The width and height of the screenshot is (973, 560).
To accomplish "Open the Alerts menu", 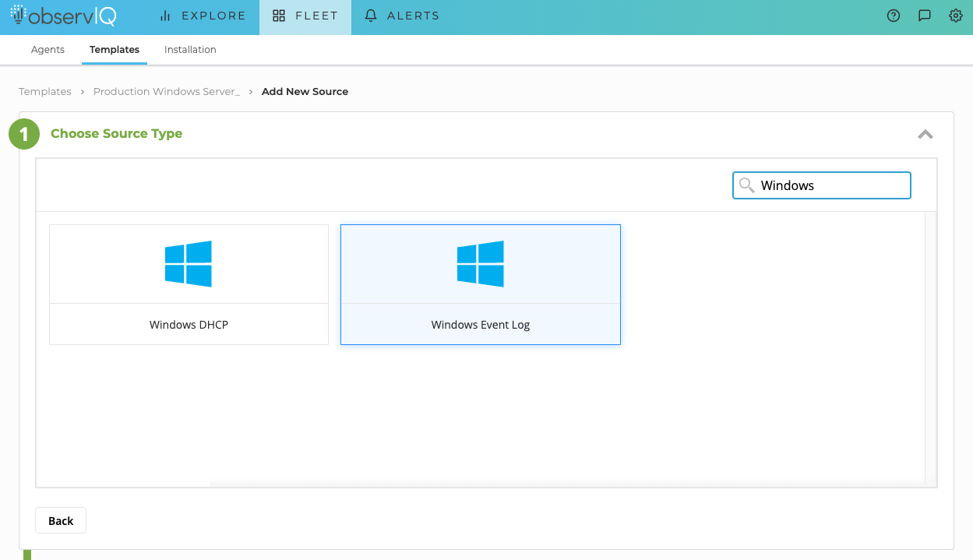I will (402, 16).
